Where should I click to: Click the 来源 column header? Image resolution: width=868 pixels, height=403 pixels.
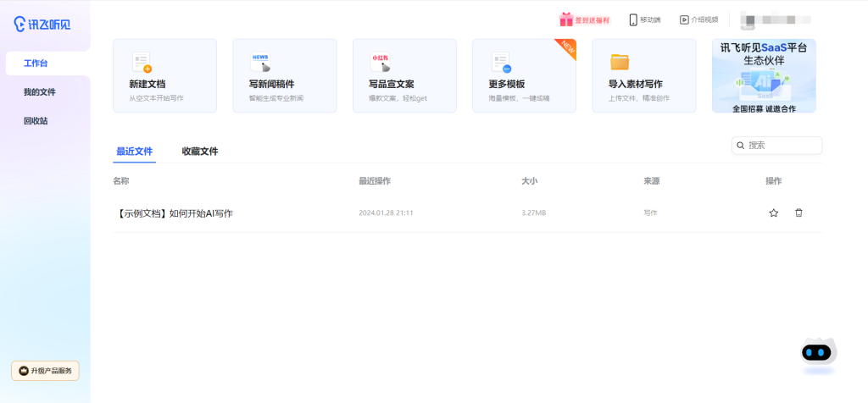tap(651, 181)
